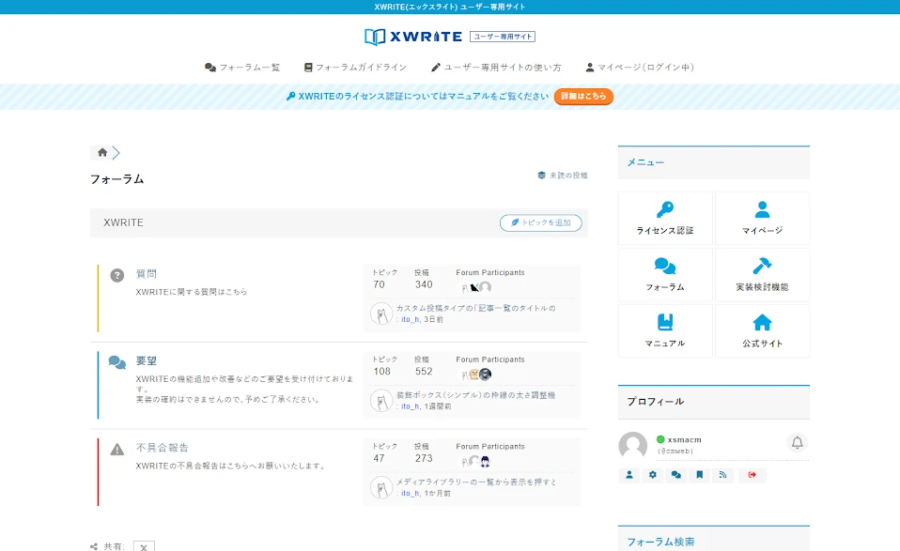This screenshot has width=900, height=551.
Task: Open latest 不具合報告 topic about メディアライブラリー
Action: tap(476, 482)
